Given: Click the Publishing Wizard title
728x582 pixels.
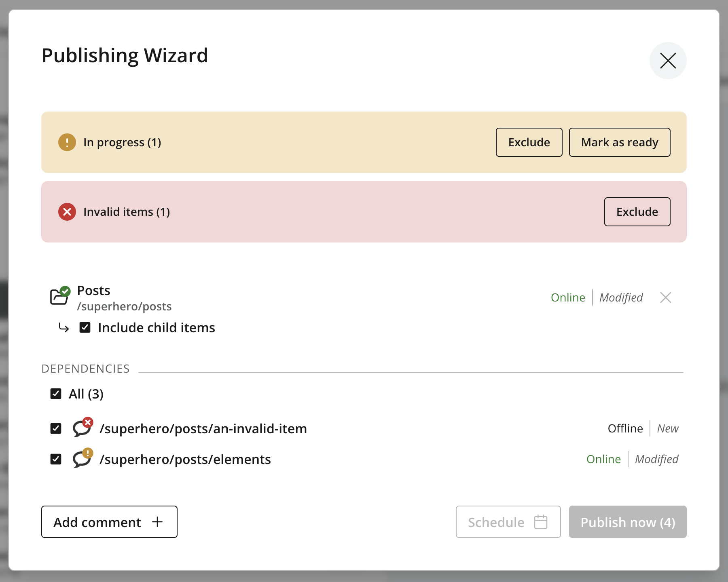Looking at the screenshot, I should pyautogui.click(x=125, y=56).
